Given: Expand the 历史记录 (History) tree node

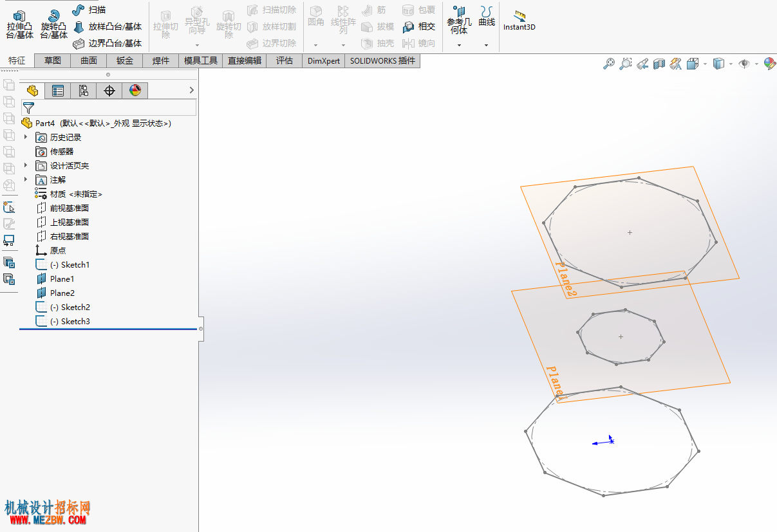Looking at the screenshot, I should point(26,137).
